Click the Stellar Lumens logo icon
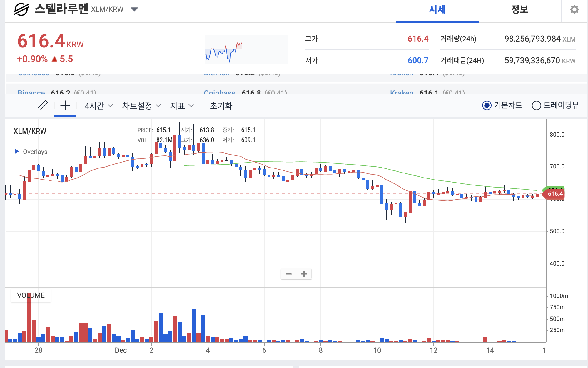 21,9
